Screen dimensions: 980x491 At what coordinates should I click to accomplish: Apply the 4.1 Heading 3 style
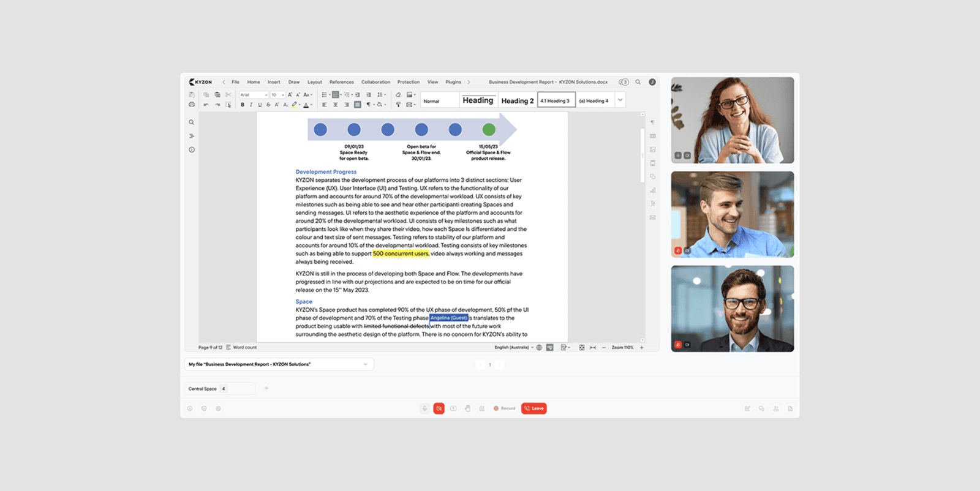point(556,100)
